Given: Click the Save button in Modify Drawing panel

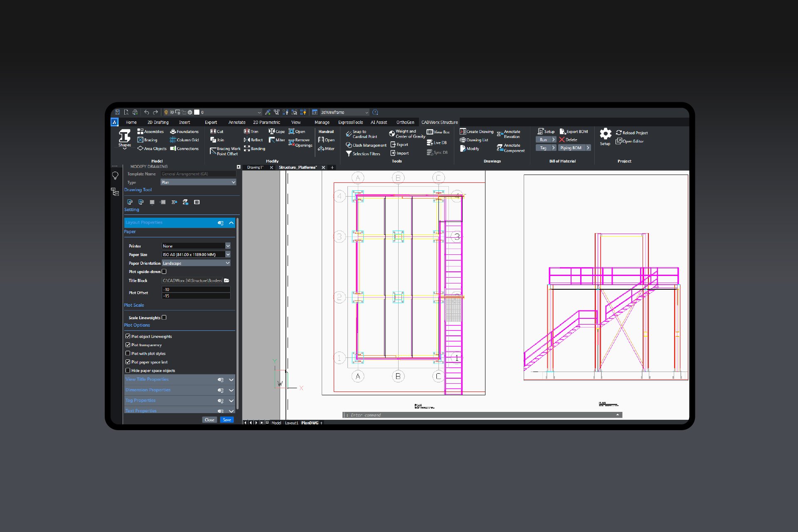Looking at the screenshot, I should (x=227, y=420).
